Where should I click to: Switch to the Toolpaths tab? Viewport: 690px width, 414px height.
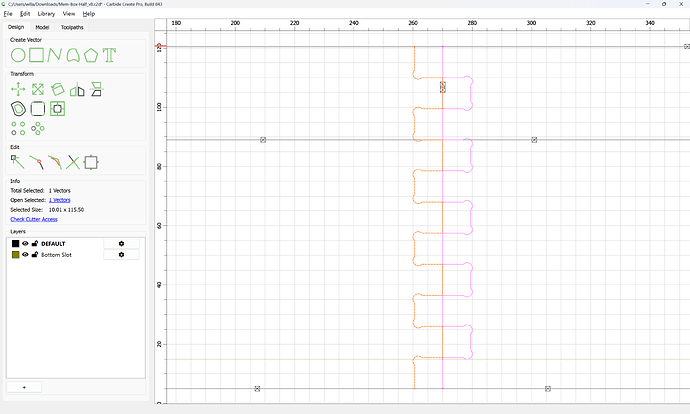[x=72, y=27]
